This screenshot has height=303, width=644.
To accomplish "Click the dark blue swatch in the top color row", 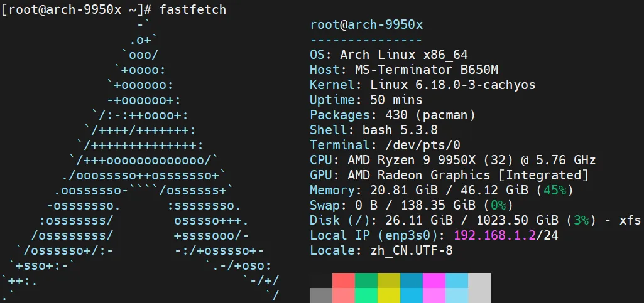I will tap(412, 280).
